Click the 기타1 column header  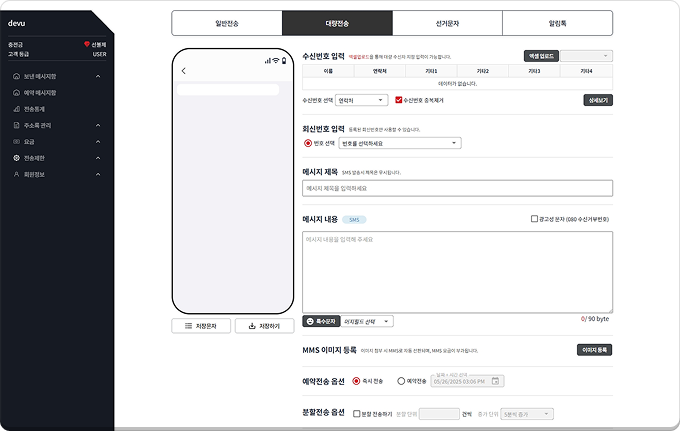432,71
